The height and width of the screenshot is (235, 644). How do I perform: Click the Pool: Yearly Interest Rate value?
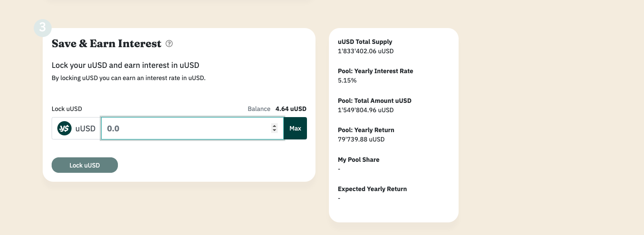pyautogui.click(x=347, y=80)
